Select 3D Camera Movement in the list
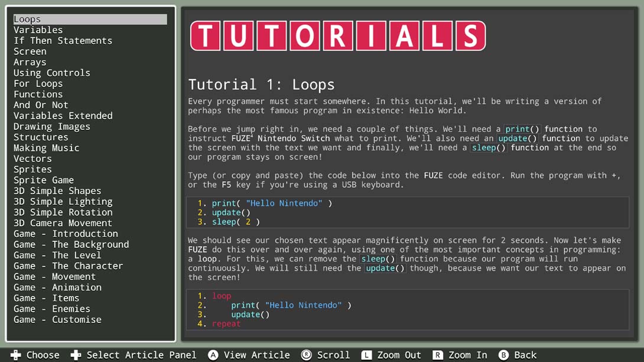Screen dimensions: 644x362 [x=63, y=223]
